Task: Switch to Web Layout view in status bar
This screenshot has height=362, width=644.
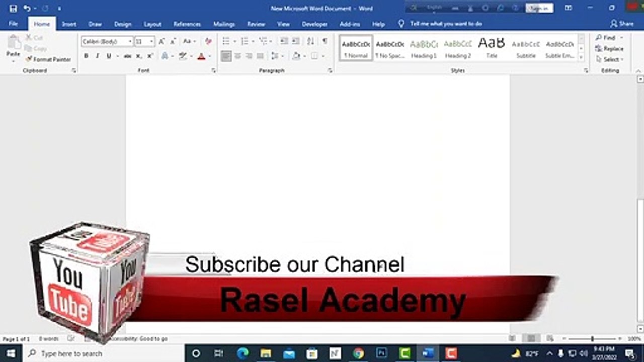Action: pos(550,339)
